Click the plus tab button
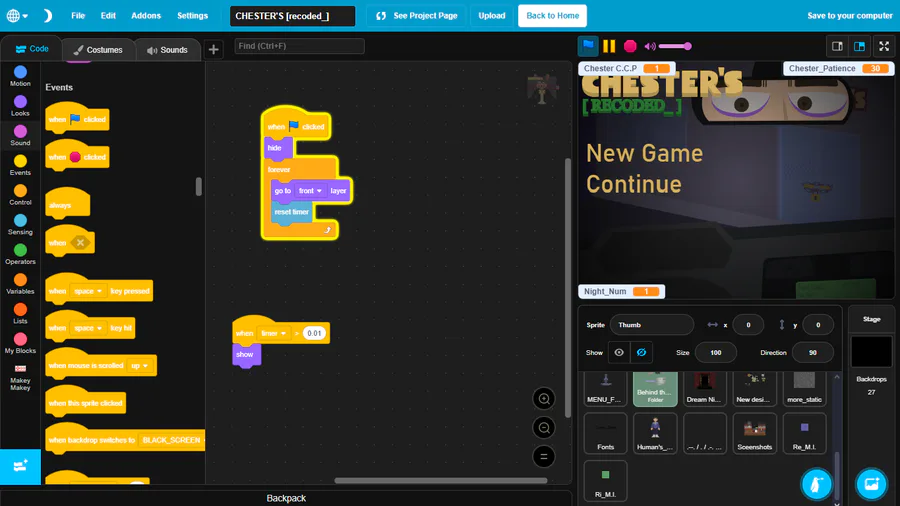This screenshot has width=900, height=506. pyautogui.click(x=214, y=50)
